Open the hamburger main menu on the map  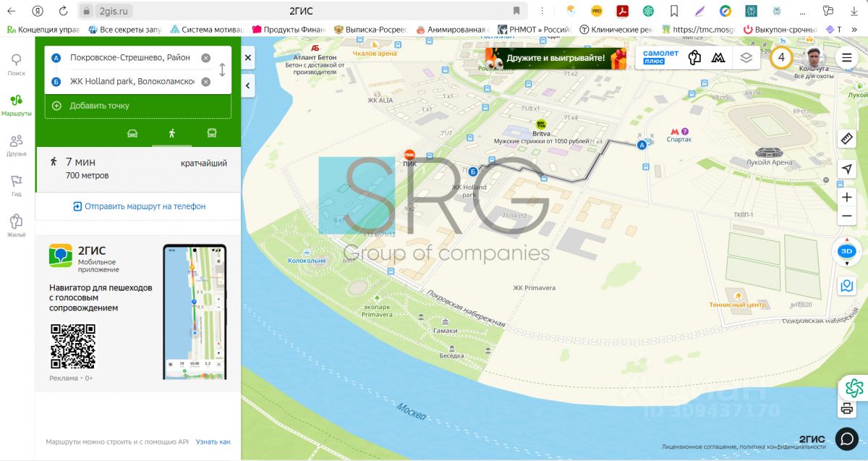coord(847,57)
